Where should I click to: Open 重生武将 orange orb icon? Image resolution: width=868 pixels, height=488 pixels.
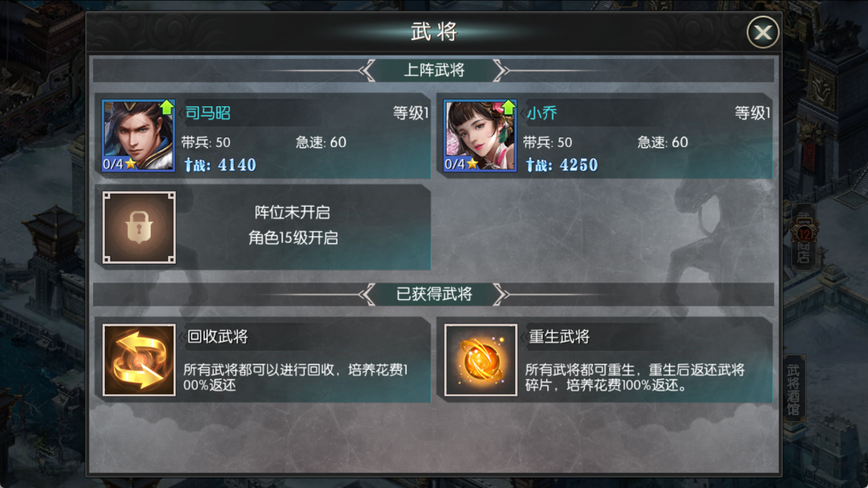481,360
